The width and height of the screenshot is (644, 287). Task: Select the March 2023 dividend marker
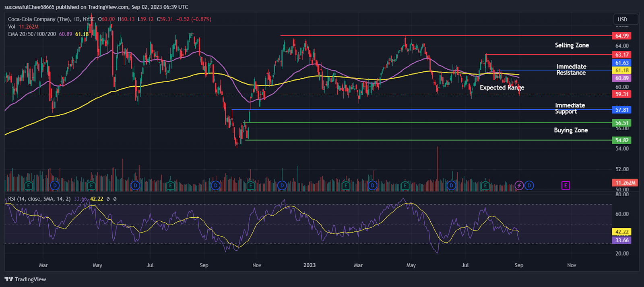click(x=373, y=185)
